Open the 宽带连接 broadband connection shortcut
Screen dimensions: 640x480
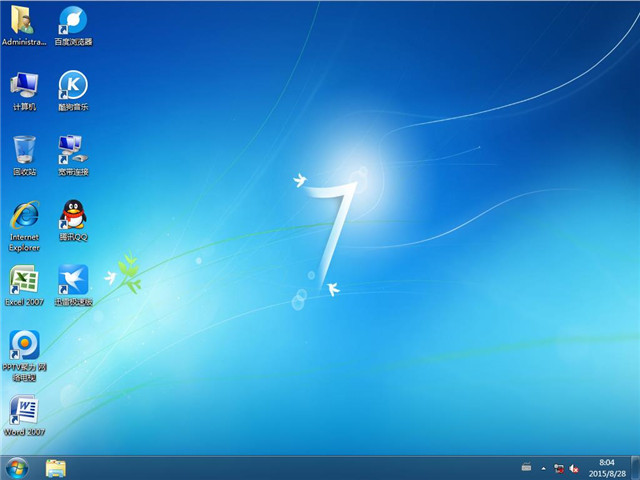[73, 156]
